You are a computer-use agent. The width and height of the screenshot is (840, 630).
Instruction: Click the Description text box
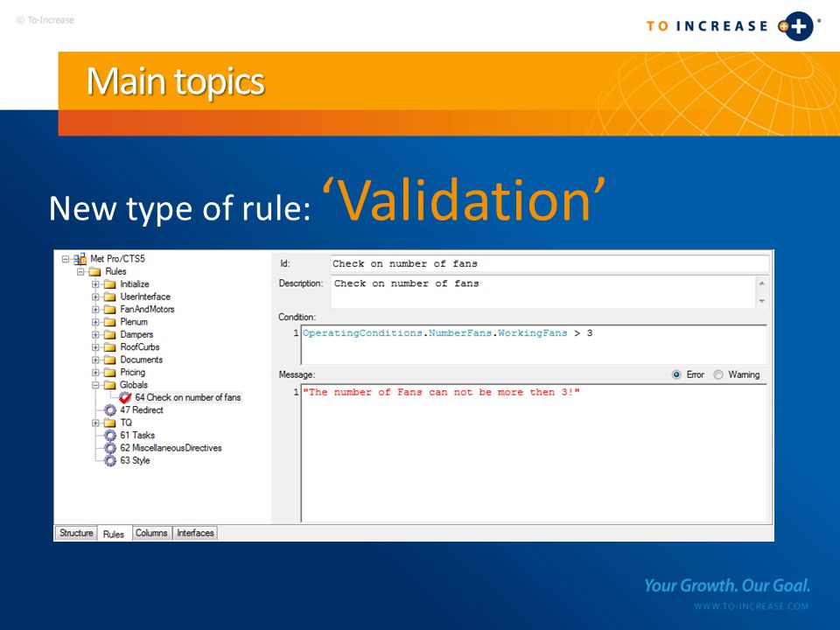pos(542,292)
